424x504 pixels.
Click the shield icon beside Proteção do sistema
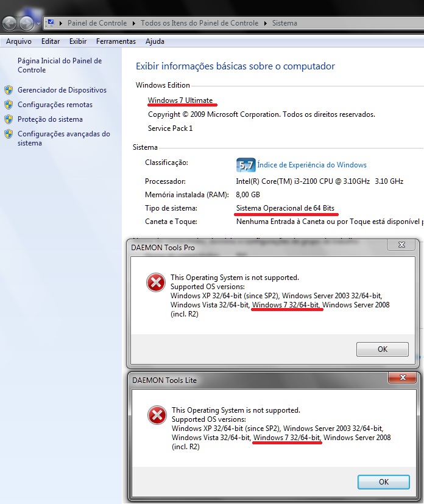tap(9, 119)
